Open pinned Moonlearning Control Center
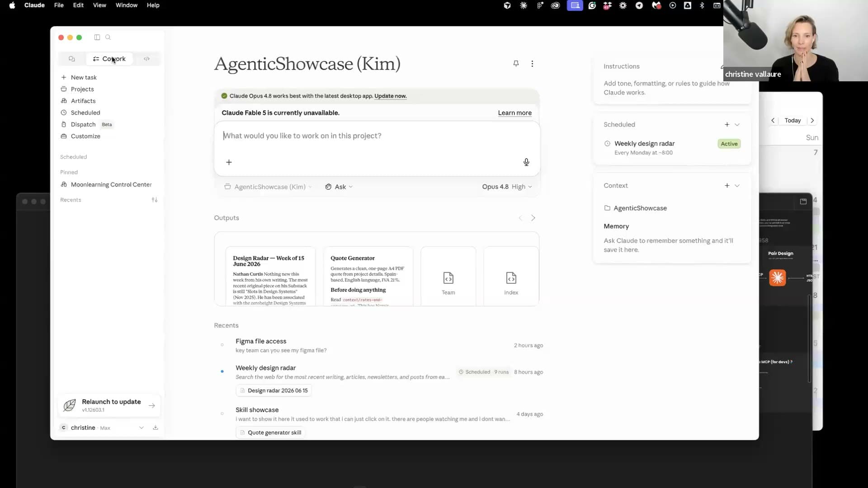 coord(106,184)
